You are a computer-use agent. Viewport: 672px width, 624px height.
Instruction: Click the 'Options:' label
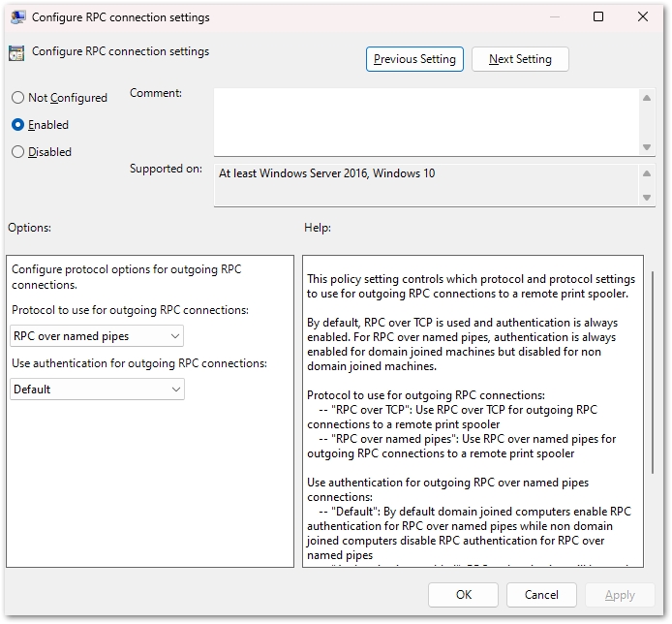click(x=30, y=228)
